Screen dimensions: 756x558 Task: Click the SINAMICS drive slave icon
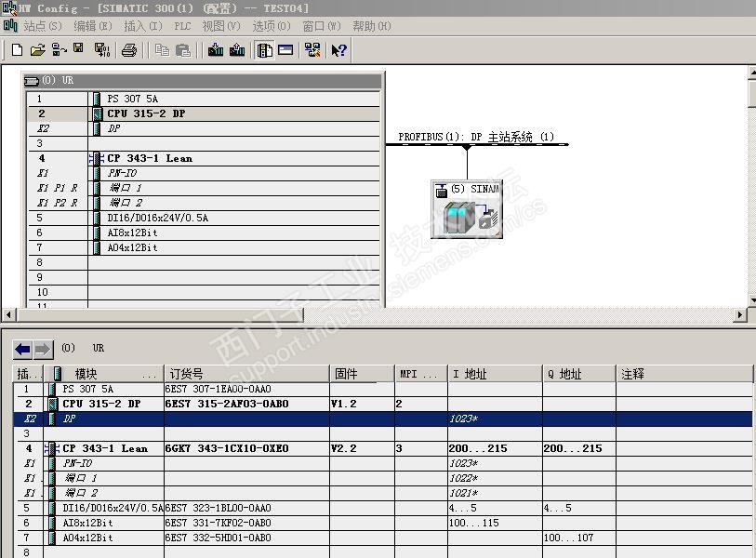pyautogui.click(x=467, y=209)
